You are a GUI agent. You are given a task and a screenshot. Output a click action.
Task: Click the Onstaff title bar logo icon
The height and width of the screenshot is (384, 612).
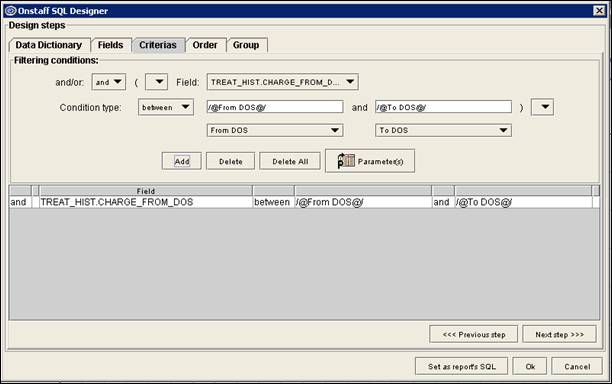point(11,11)
